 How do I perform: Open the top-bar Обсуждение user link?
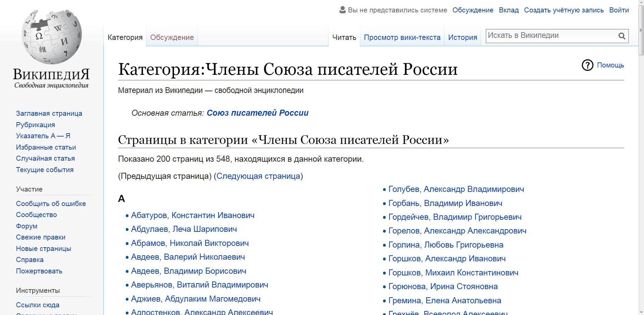(x=473, y=10)
